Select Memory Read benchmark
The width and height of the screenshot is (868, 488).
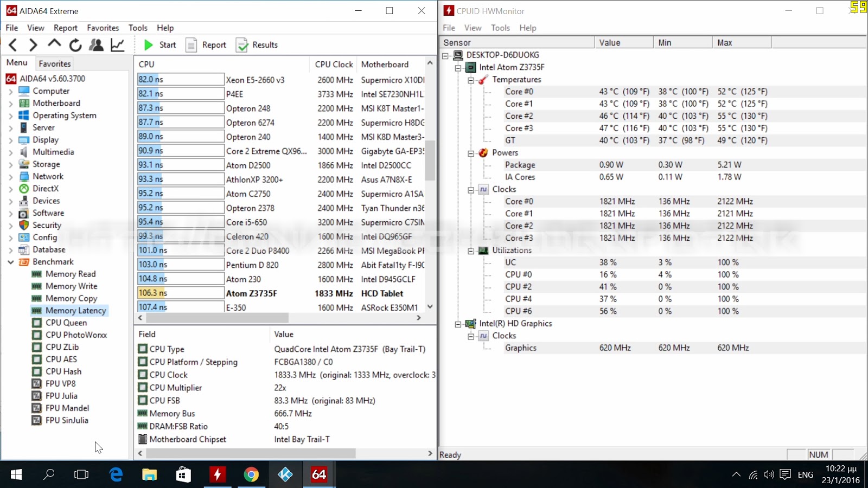(x=71, y=274)
